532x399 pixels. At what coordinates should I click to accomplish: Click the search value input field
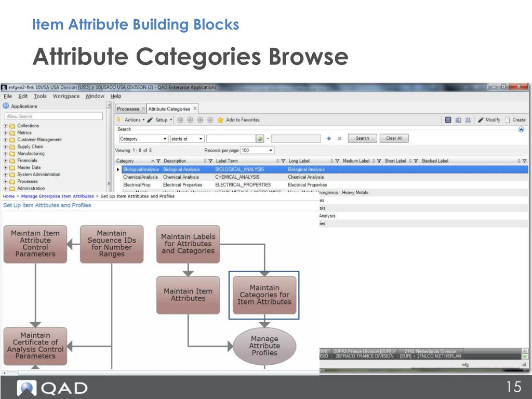tap(231, 139)
